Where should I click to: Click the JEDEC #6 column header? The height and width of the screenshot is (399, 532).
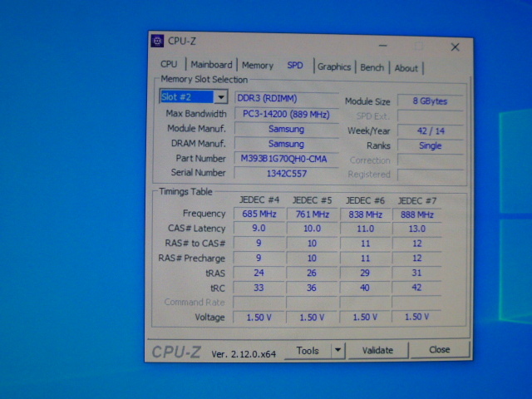(365, 200)
